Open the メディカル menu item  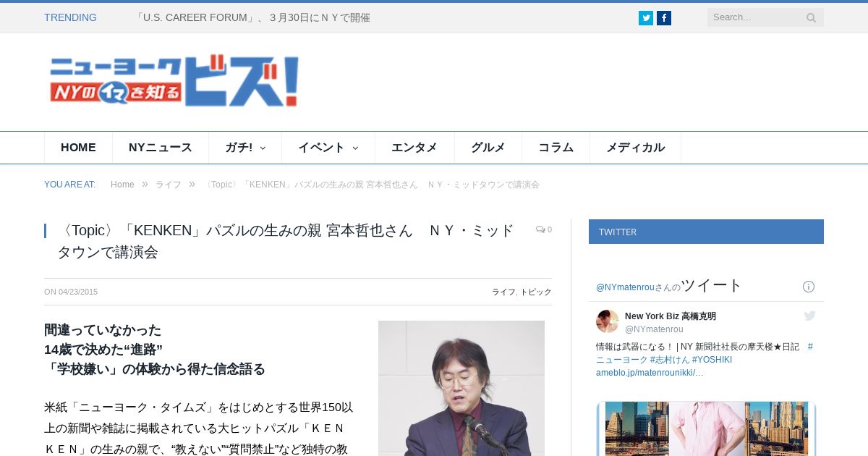click(635, 148)
